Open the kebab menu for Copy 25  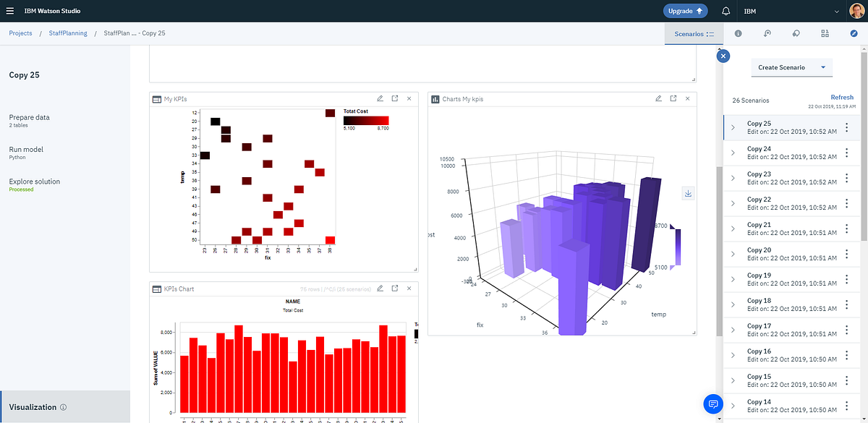[x=846, y=128]
